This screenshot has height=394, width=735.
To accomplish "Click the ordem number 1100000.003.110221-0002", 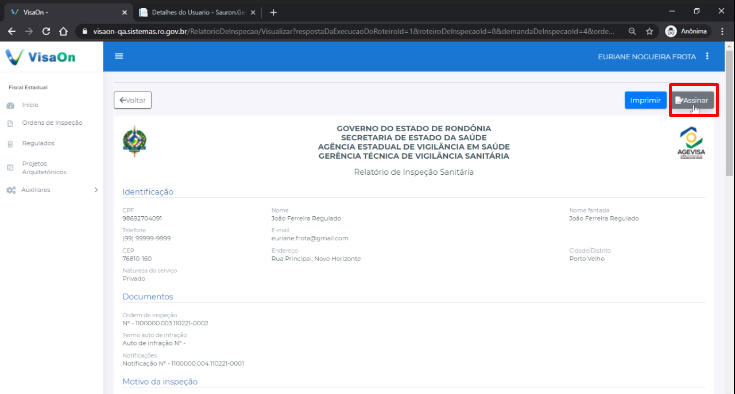I will (172, 323).
